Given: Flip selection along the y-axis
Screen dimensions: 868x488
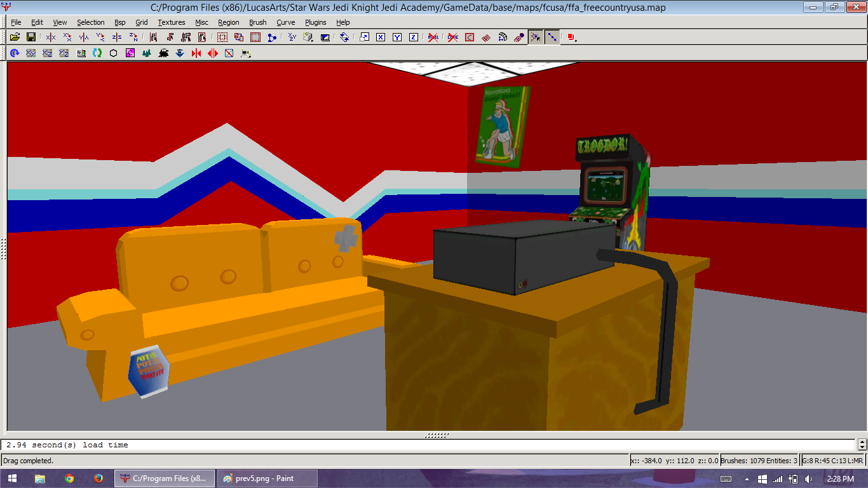Looking at the screenshot, I should tap(83, 37).
